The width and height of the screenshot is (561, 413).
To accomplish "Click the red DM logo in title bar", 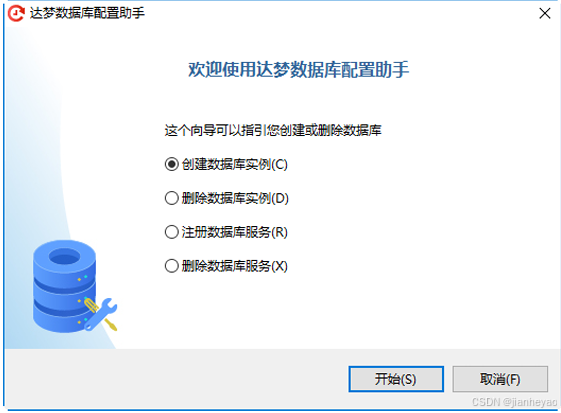I will pyautogui.click(x=16, y=14).
